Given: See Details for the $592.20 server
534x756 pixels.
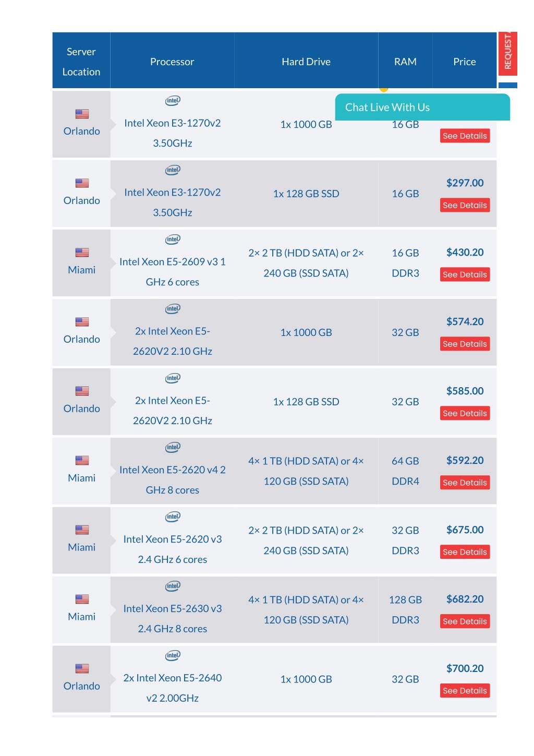Looking at the screenshot, I should click(465, 483).
